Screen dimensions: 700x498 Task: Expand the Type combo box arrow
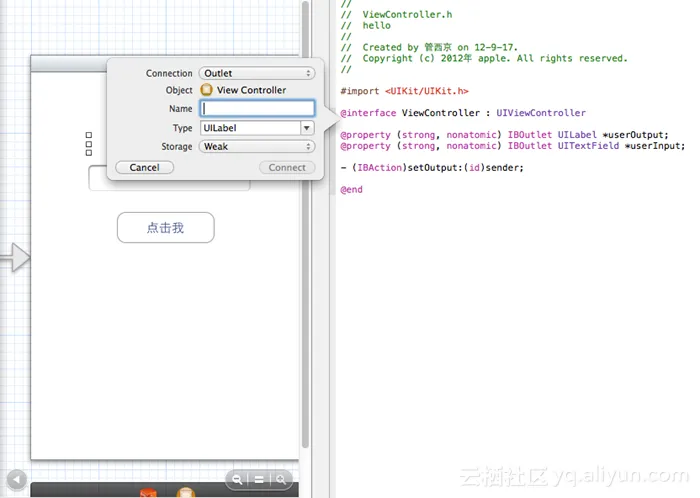coord(307,128)
